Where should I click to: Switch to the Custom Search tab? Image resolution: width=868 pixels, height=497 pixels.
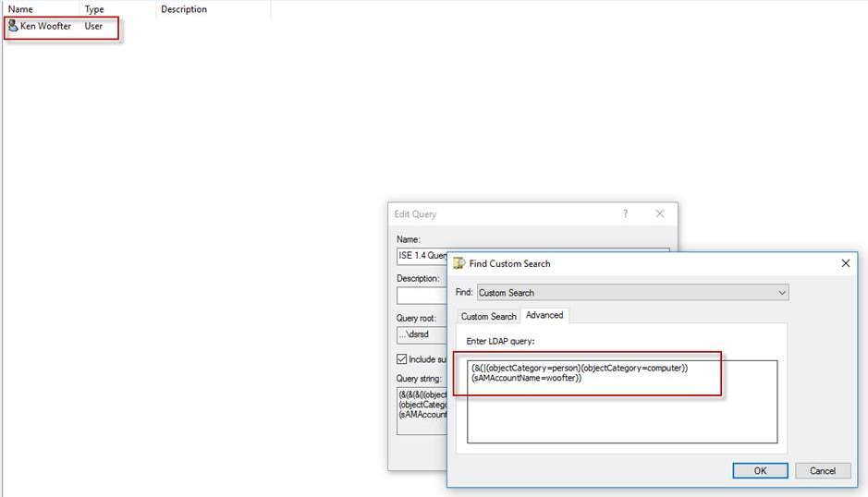(x=488, y=316)
